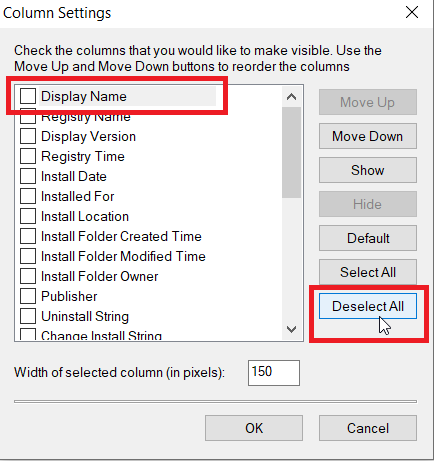This screenshot has height=461, width=434.
Task: Click the column width input field
Action: (x=274, y=373)
